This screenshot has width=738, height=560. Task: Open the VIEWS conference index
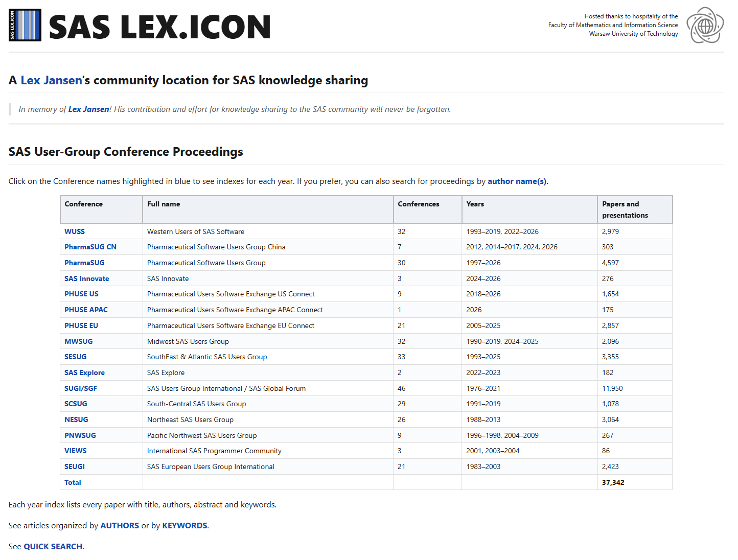click(76, 451)
